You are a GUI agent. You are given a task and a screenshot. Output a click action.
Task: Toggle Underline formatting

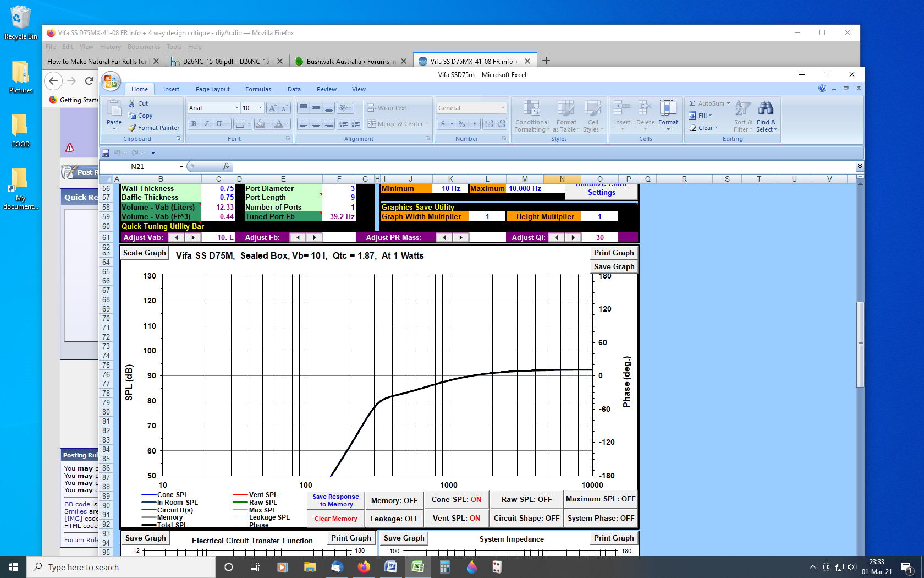click(219, 124)
